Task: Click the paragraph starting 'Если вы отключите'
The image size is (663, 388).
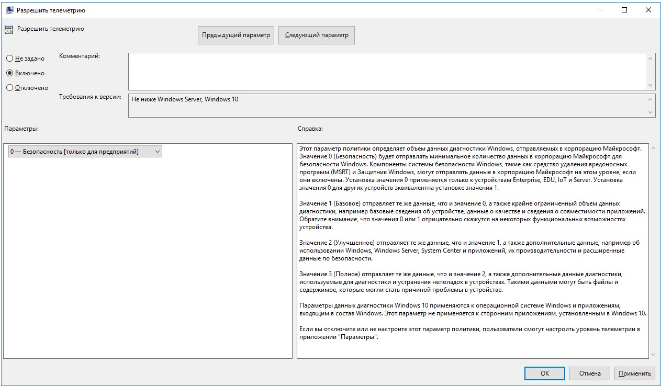Action: [x=469, y=333]
